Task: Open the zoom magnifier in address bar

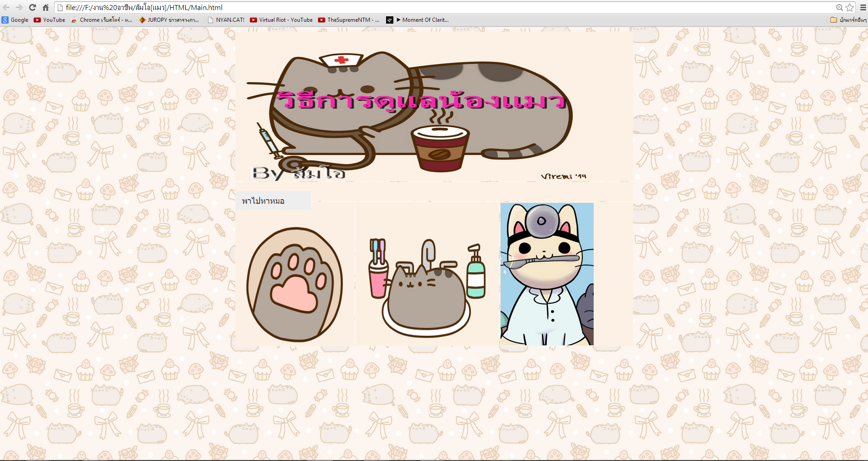Action: (x=839, y=7)
